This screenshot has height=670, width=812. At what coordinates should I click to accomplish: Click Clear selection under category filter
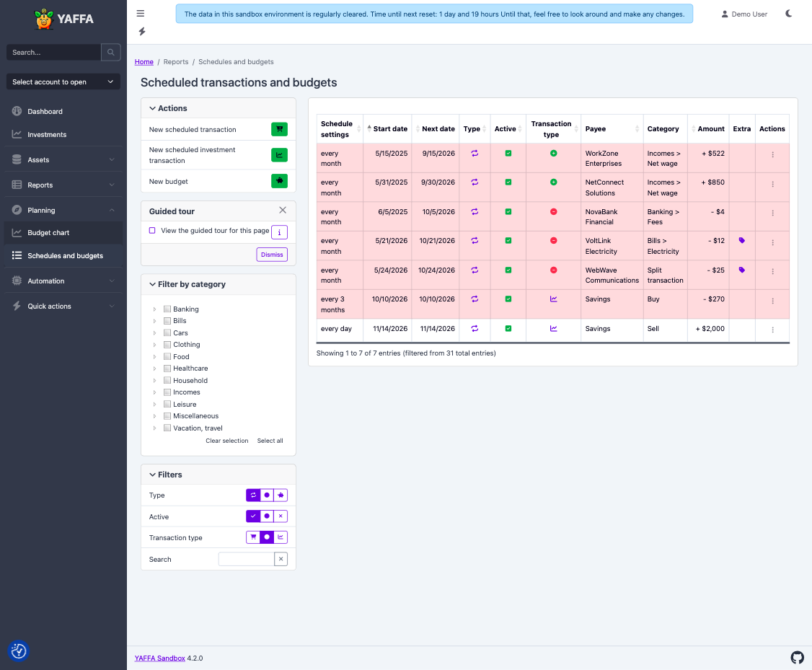click(227, 441)
